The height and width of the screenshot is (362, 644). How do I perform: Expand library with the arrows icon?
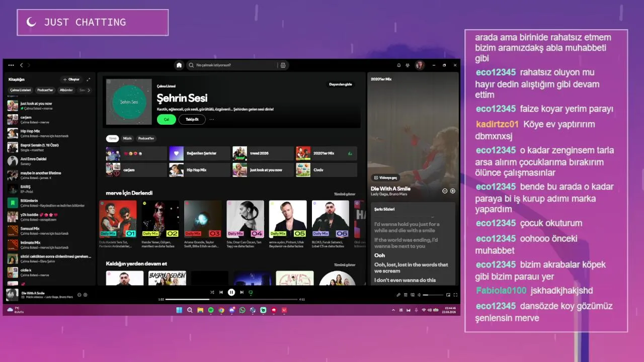point(89,79)
